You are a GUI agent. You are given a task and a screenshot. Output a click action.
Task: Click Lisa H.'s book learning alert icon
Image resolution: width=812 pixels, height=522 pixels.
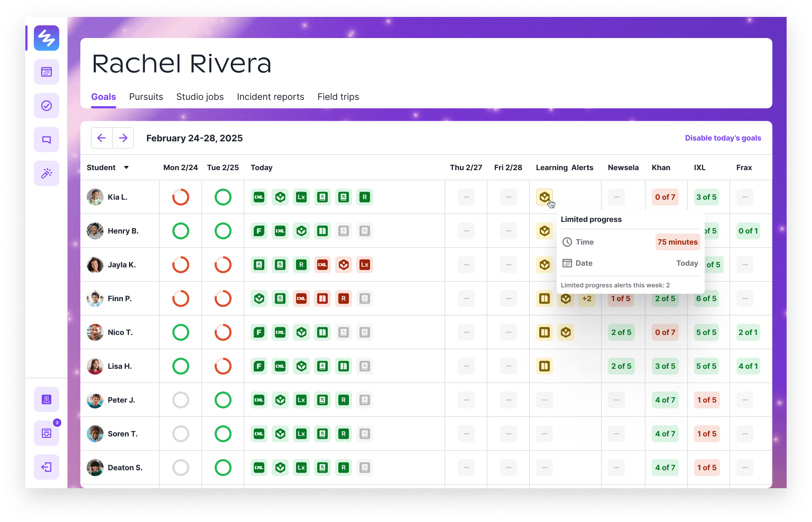coord(545,366)
